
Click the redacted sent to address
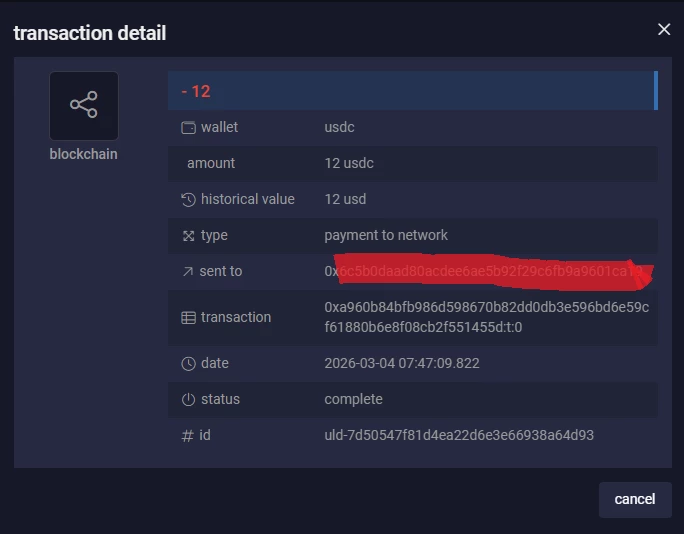point(489,271)
